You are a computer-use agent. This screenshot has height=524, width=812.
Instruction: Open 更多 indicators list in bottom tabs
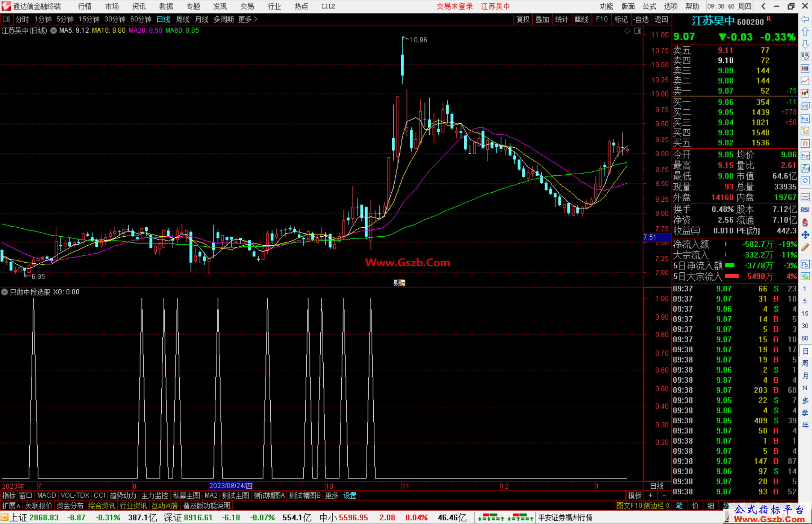point(332,495)
